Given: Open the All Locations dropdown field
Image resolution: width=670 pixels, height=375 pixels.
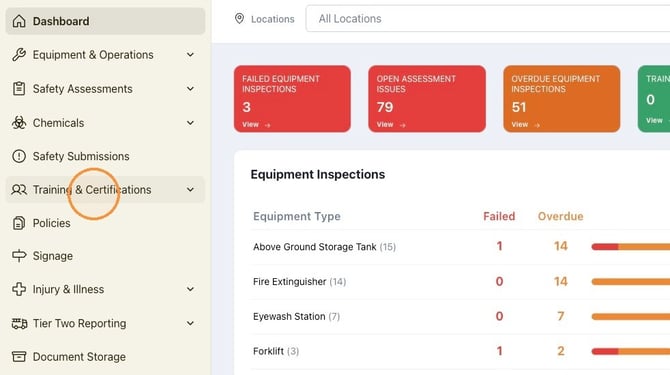Looking at the screenshot, I should 488,18.
